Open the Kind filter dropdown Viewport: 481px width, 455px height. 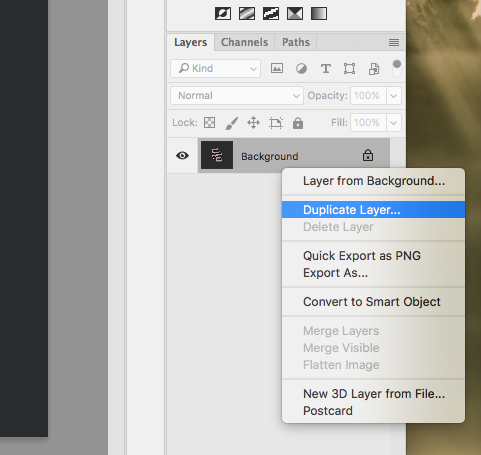tap(215, 68)
